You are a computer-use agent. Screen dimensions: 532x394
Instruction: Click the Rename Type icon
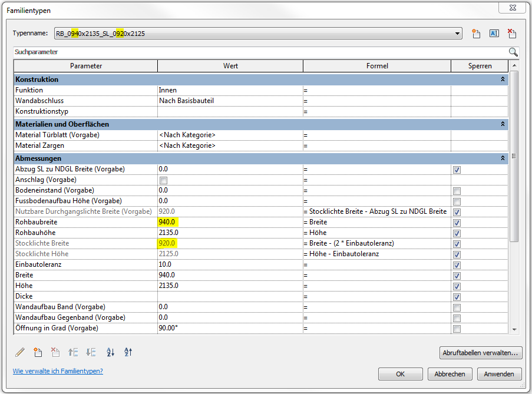pyautogui.click(x=494, y=34)
